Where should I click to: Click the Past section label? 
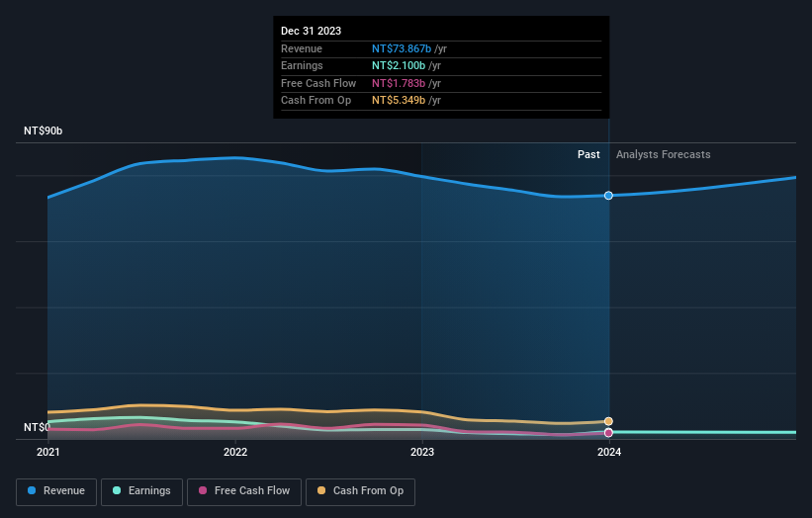[x=588, y=154]
